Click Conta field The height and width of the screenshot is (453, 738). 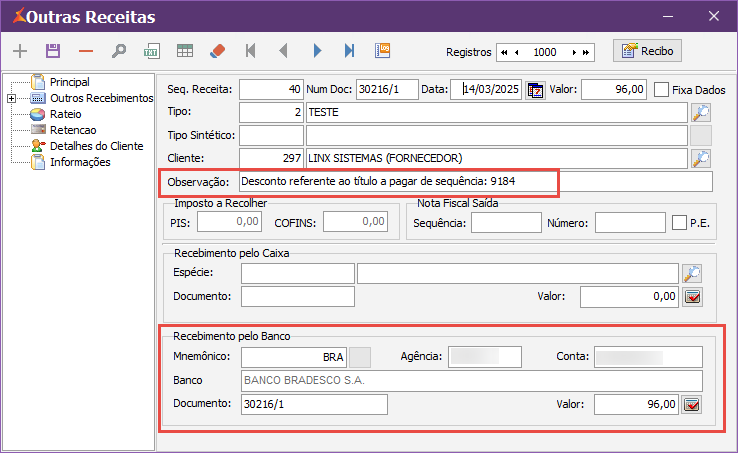649,357
